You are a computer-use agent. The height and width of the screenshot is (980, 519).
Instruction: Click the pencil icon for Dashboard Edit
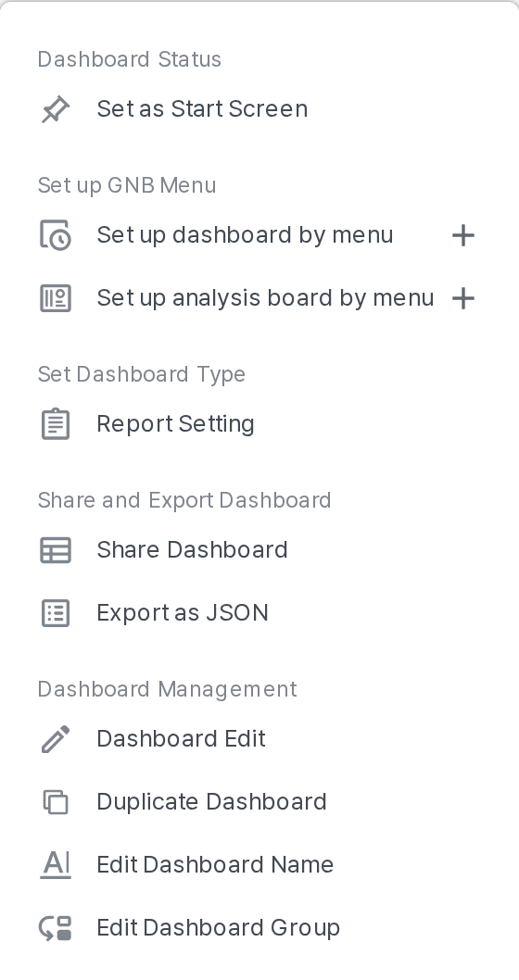coord(56,739)
